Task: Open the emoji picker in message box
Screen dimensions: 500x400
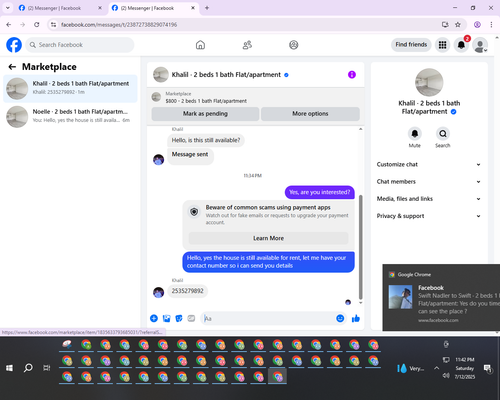Action: (x=340, y=318)
